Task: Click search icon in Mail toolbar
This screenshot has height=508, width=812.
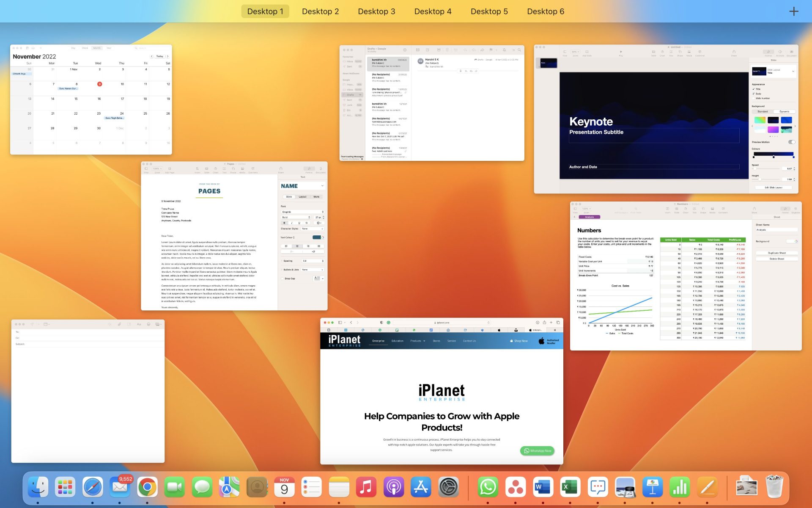Action: tap(519, 50)
